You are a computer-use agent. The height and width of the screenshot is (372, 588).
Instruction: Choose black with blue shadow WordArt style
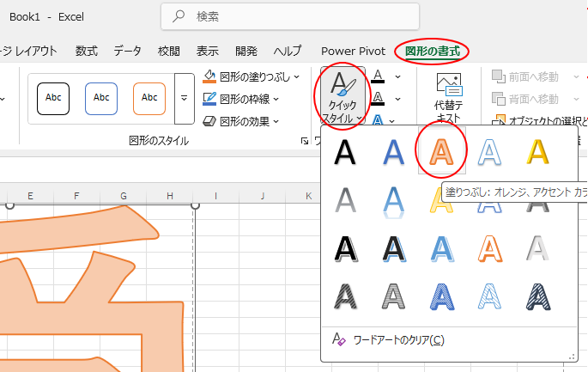tap(393, 248)
